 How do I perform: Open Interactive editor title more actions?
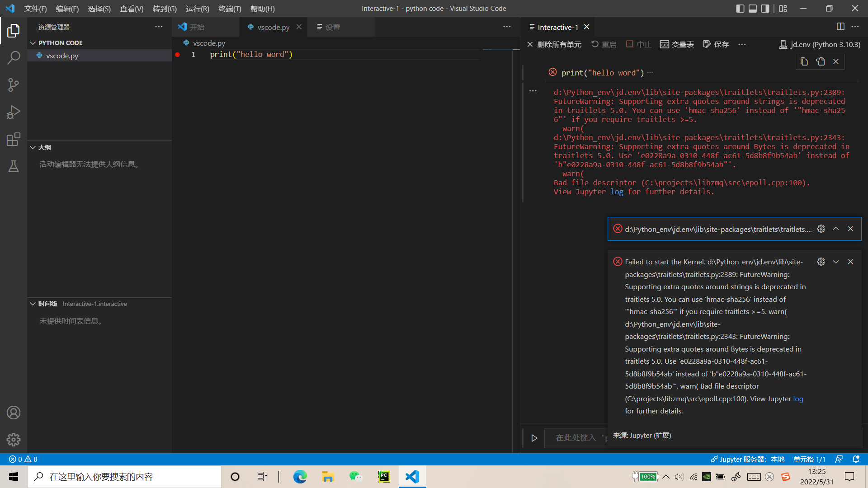(x=855, y=27)
